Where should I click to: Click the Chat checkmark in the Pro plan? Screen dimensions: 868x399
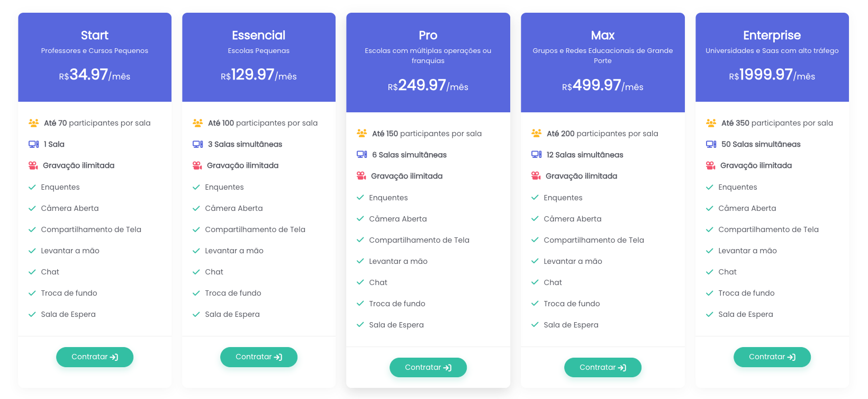(x=360, y=282)
